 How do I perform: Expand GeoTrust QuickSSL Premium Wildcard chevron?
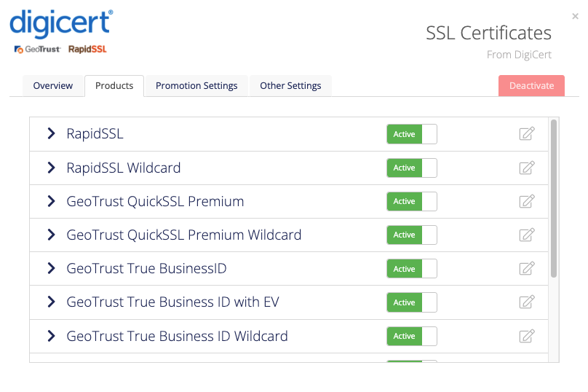[52, 235]
